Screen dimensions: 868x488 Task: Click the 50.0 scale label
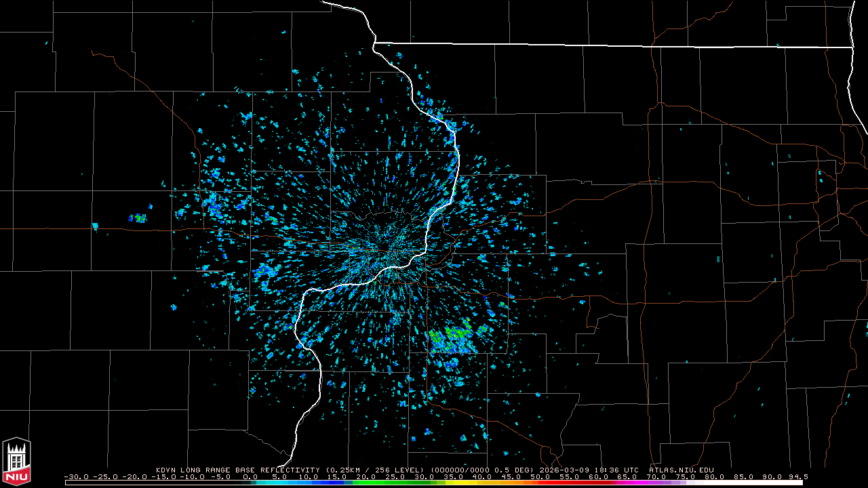540,477
